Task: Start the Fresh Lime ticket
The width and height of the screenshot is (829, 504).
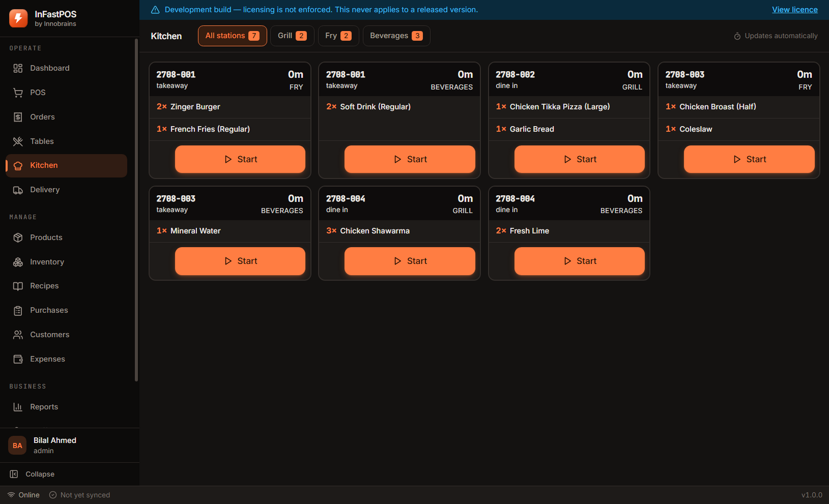Action: 580,261
